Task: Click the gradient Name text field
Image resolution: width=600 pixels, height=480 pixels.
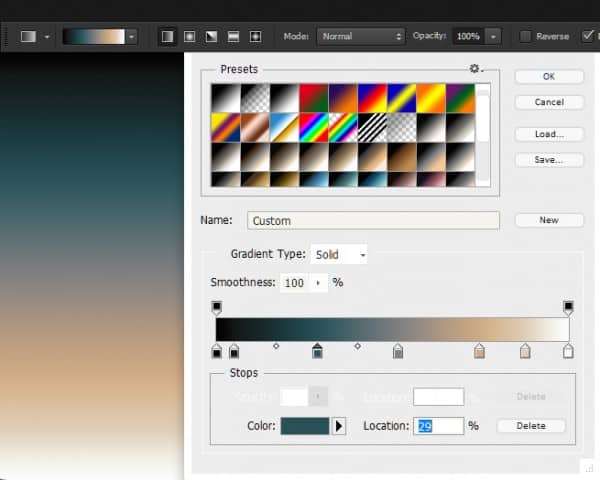Action: point(373,220)
